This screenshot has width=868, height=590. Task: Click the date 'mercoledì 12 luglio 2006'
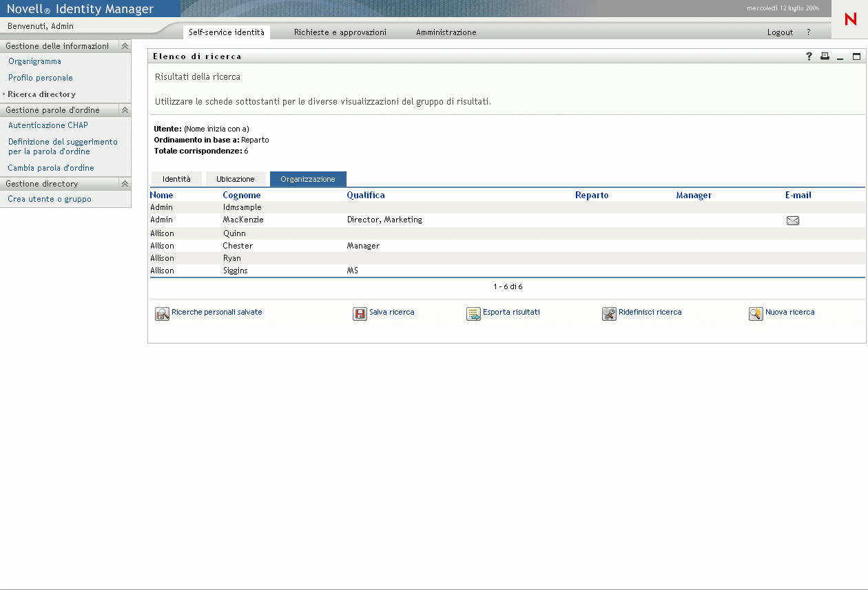[x=783, y=8]
